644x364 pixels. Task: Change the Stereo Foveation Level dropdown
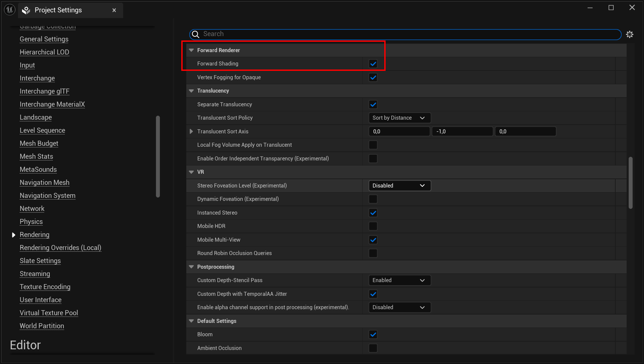point(399,186)
